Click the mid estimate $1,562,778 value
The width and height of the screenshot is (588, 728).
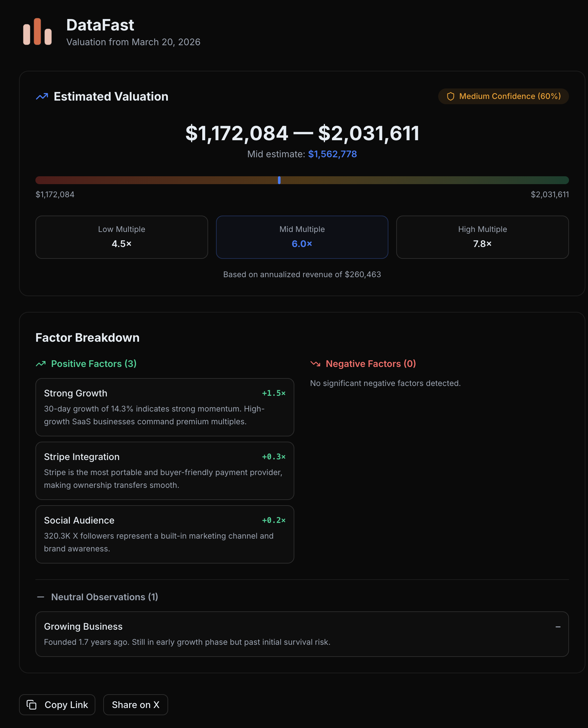(x=332, y=154)
